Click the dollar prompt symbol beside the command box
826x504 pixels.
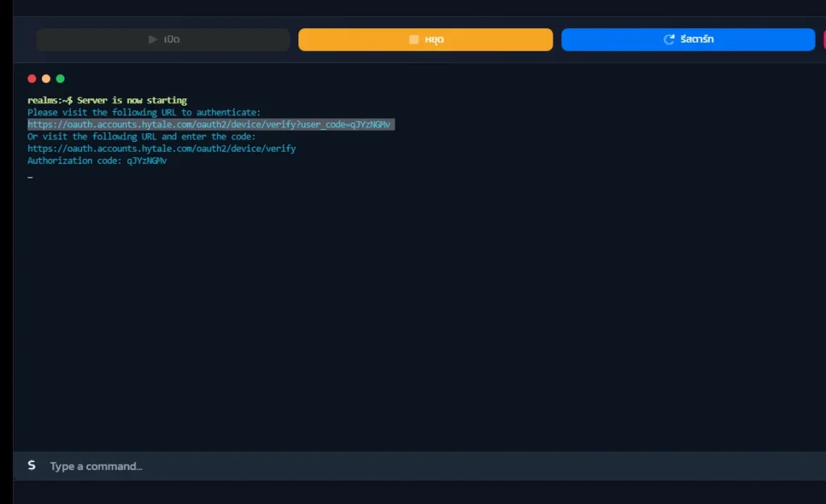(31, 465)
